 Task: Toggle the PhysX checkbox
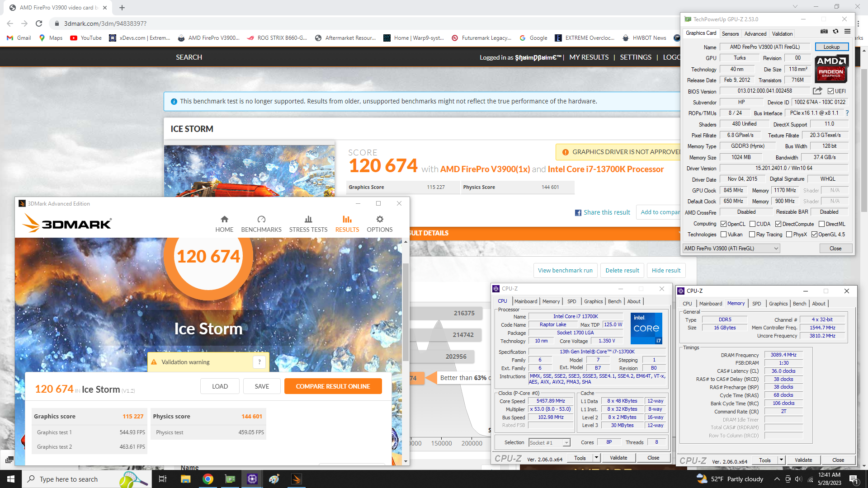click(x=789, y=235)
